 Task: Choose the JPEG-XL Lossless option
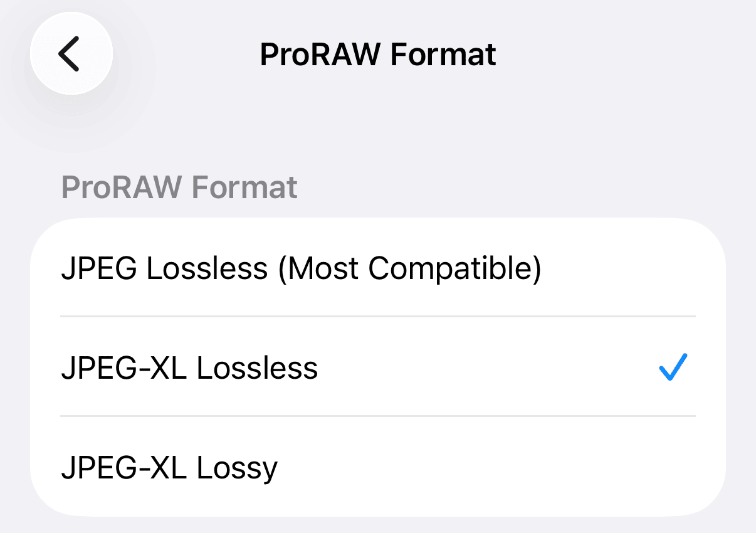pos(189,368)
